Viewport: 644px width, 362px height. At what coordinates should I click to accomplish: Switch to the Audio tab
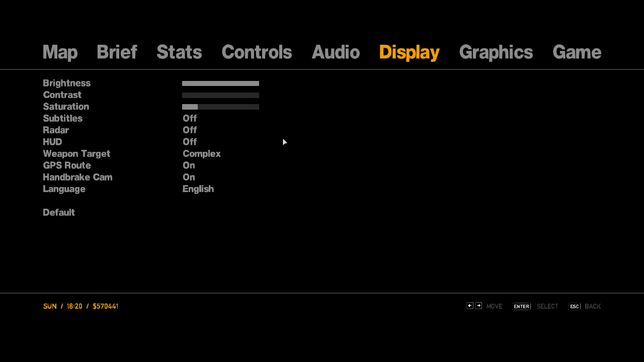coord(336,52)
